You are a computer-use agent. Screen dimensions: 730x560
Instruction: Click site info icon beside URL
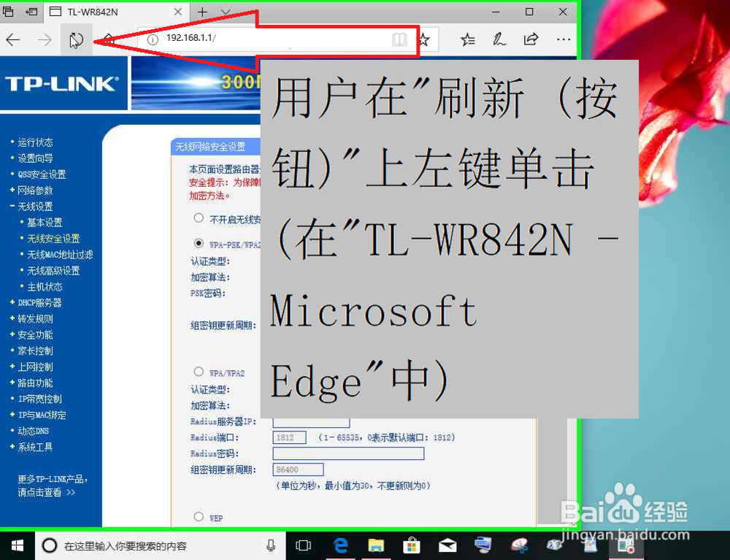(x=153, y=39)
